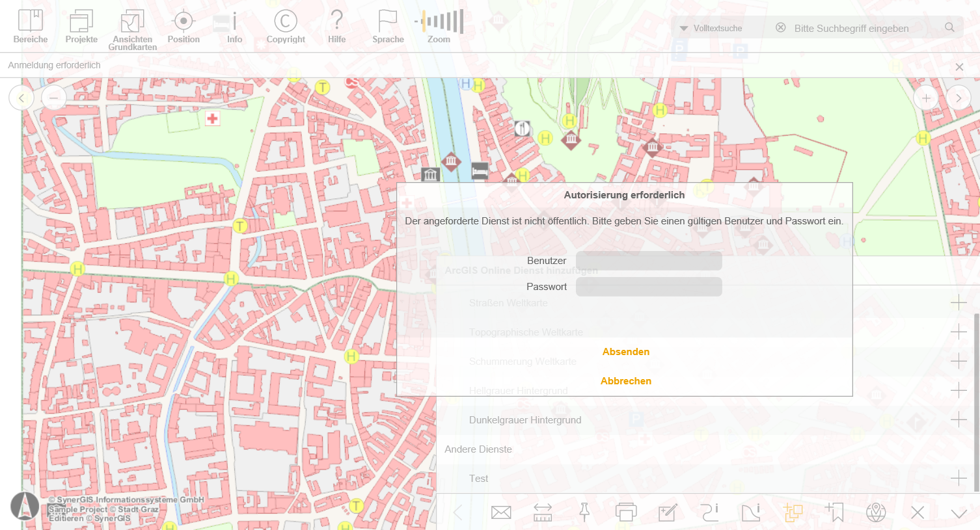Open the redlining edit tool
Screen dimensions: 980x530
click(668, 512)
